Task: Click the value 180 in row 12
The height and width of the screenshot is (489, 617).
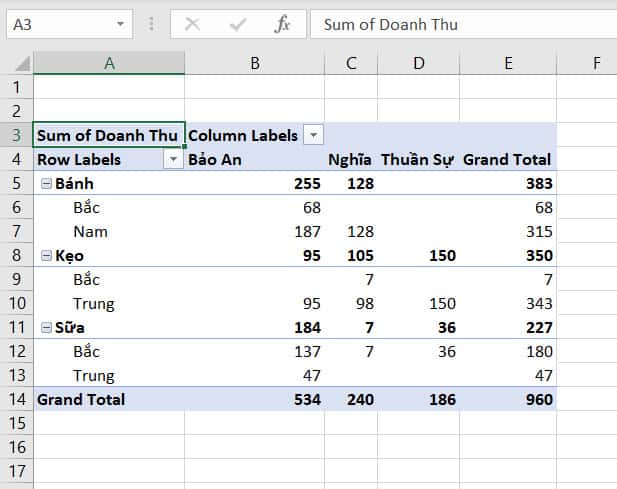Action: pos(539,351)
